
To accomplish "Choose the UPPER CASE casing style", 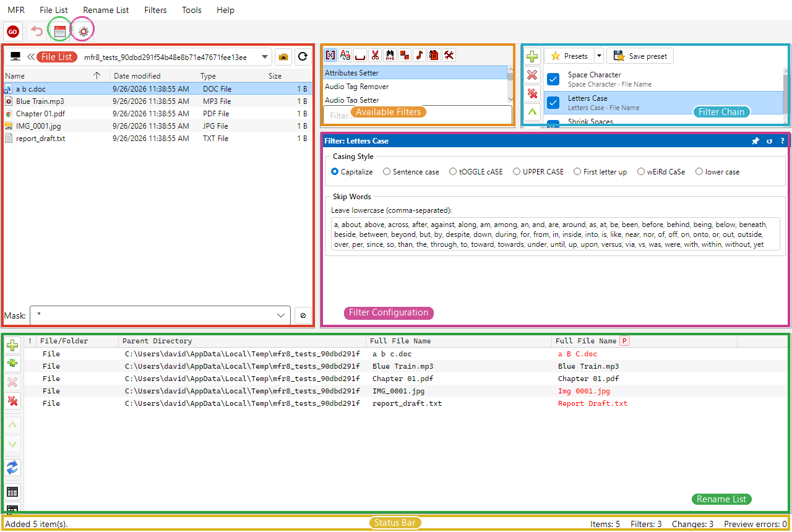I will pos(538,172).
